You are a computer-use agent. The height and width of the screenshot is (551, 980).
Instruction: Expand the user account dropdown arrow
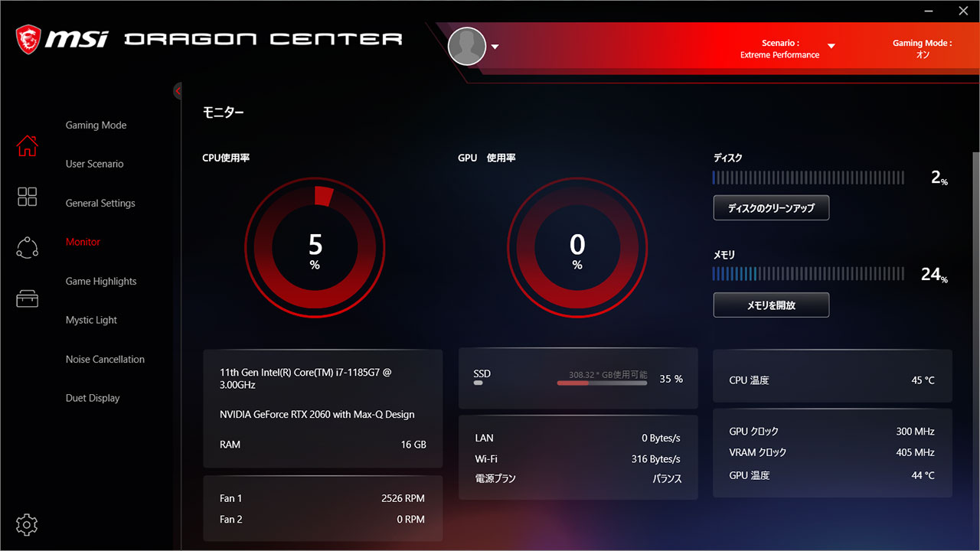tap(495, 47)
